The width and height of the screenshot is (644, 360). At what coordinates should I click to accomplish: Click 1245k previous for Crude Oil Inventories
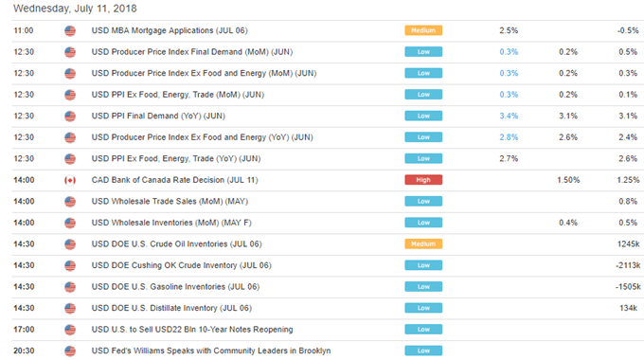click(x=629, y=244)
